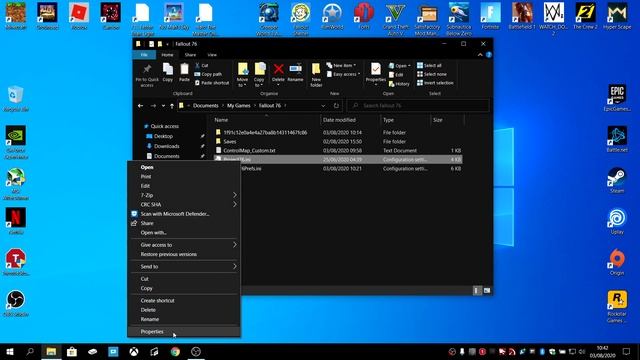
Task: Click the Search Fallout 76 field
Action: pos(418,106)
